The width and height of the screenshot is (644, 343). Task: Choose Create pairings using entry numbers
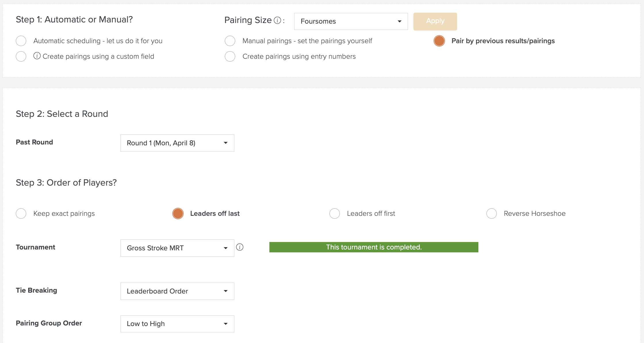tap(230, 56)
